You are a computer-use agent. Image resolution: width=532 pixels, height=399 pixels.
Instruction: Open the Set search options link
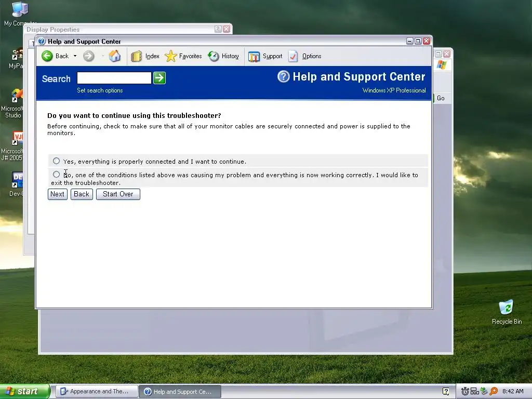[x=100, y=90]
